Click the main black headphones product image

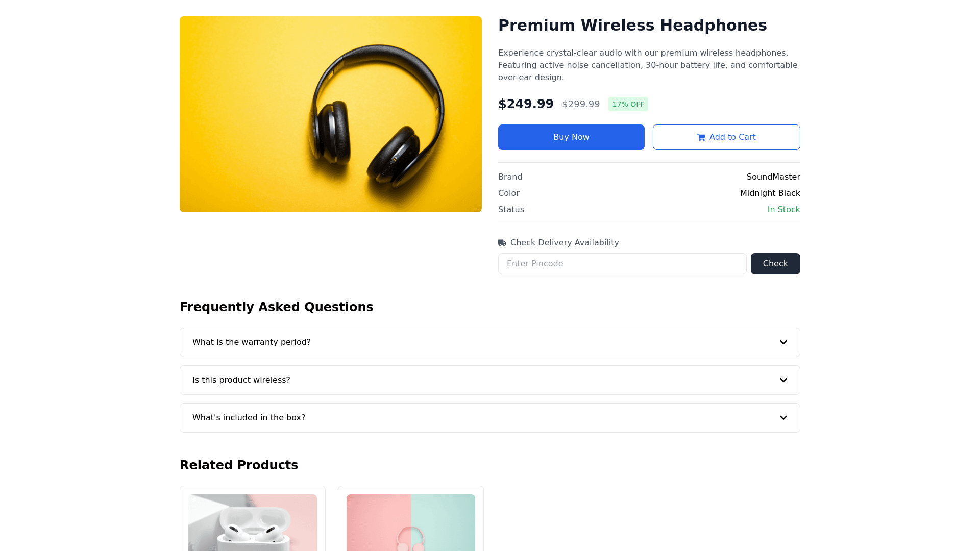click(330, 114)
